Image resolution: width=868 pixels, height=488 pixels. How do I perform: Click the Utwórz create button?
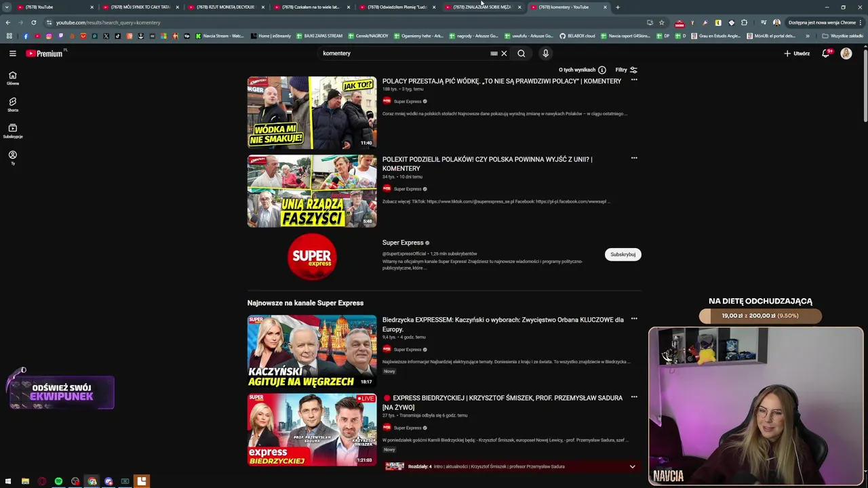[x=797, y=54]
